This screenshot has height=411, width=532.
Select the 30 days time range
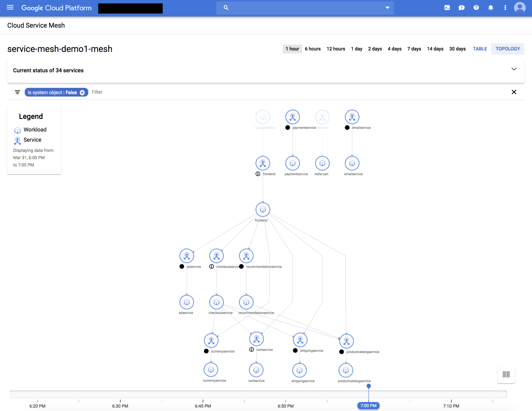[457, 49]
